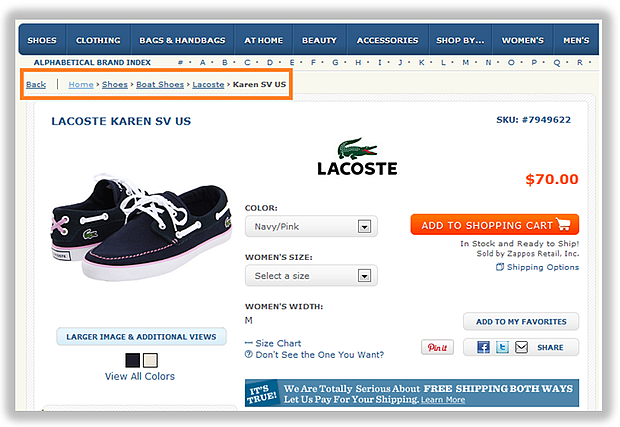Open the Clothing menu tab
This screenshot has width=620, height=427.
point(98,40)
